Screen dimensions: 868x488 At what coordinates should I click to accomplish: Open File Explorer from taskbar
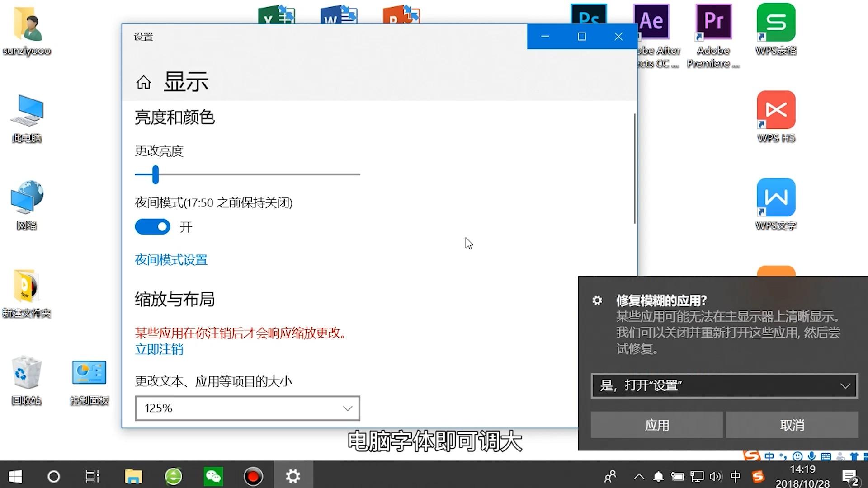pyautogui.click(x=133, y=476)
